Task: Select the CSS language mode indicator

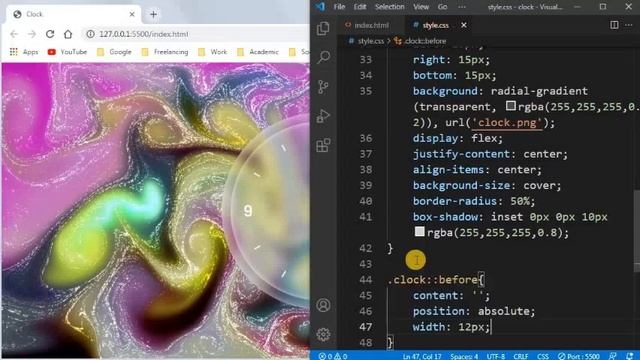Action: point(542,356)
